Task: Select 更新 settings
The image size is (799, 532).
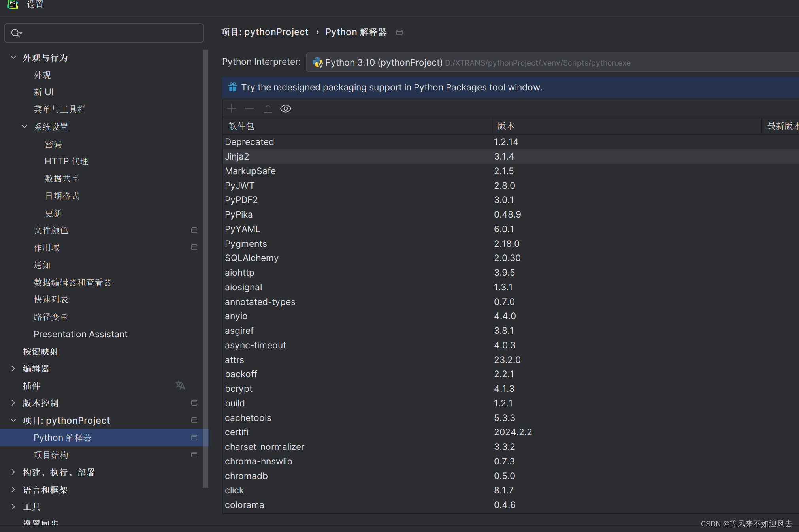Action: pos(53,213)
